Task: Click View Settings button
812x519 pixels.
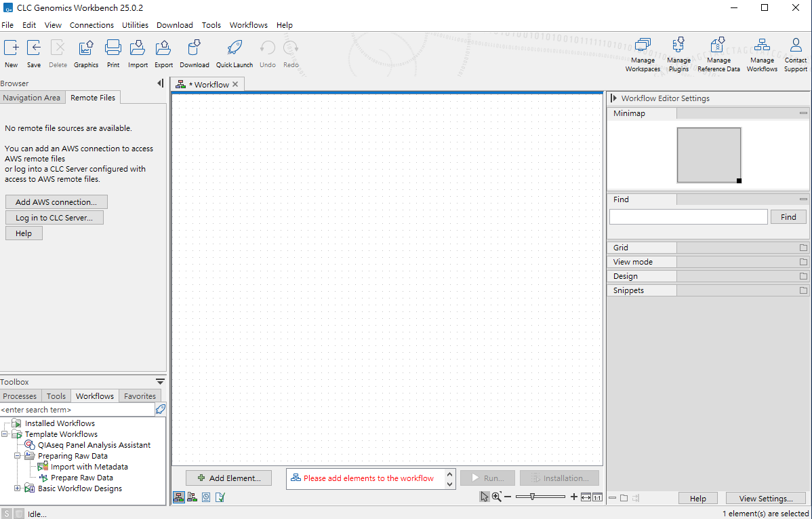Action: [765, 498]
